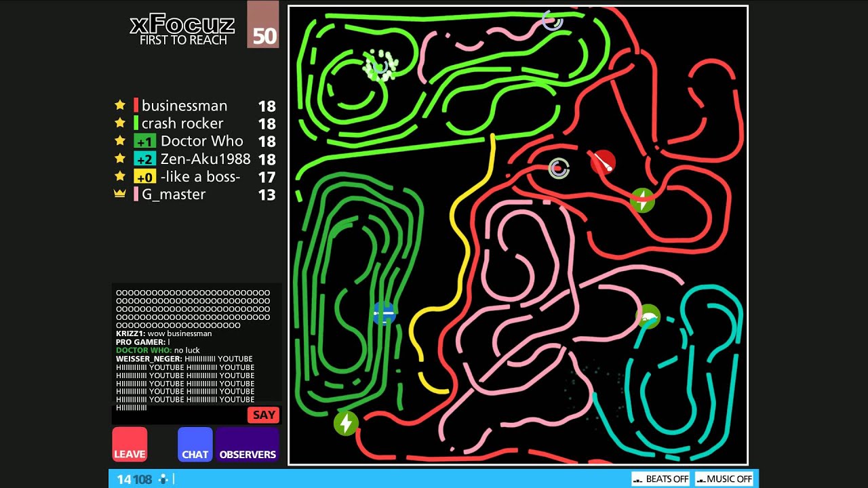Click the +1 badge for Doctor Who
This screenshot has height=488, width=868.
point(145,141)
